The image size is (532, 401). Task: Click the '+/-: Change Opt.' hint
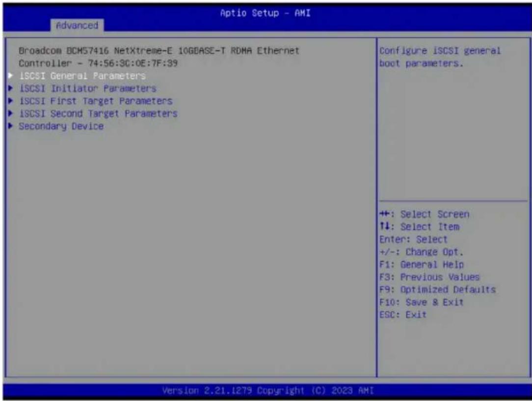pos(421,252)
